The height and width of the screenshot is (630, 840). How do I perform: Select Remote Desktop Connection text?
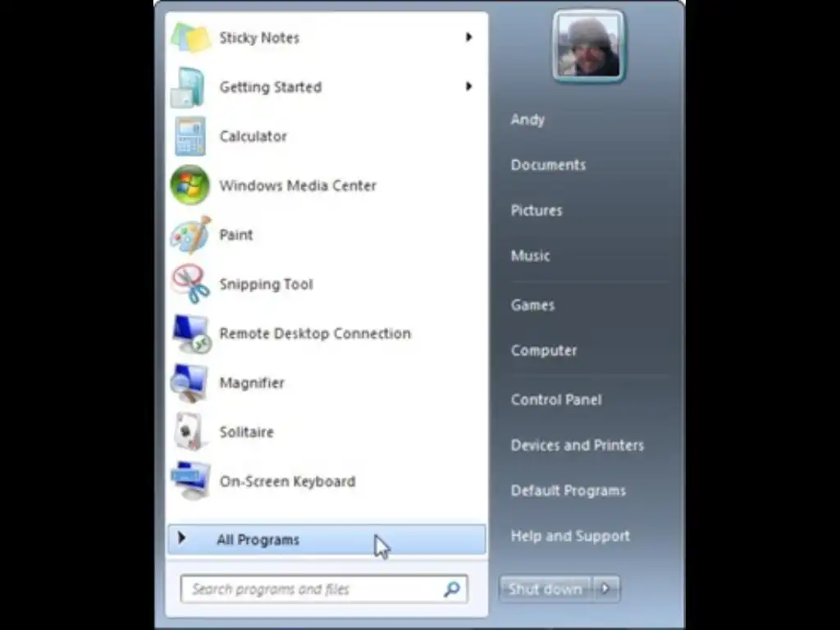tap(315, 334)
